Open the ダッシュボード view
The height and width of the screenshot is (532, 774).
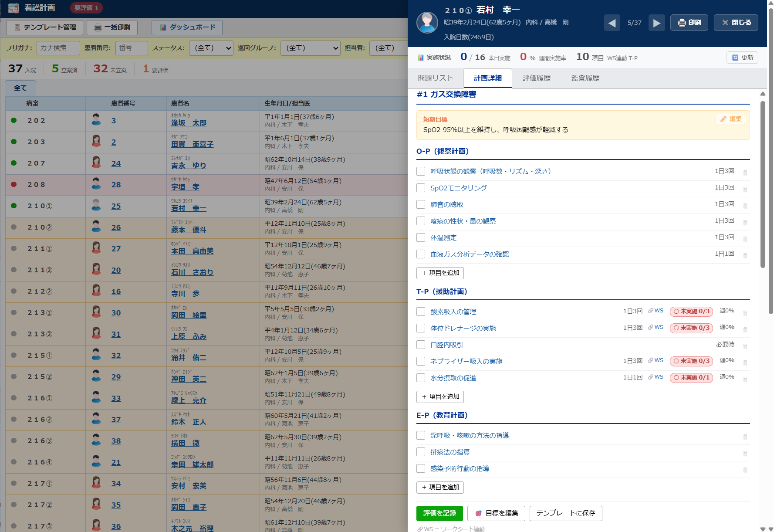click(187, 27)
